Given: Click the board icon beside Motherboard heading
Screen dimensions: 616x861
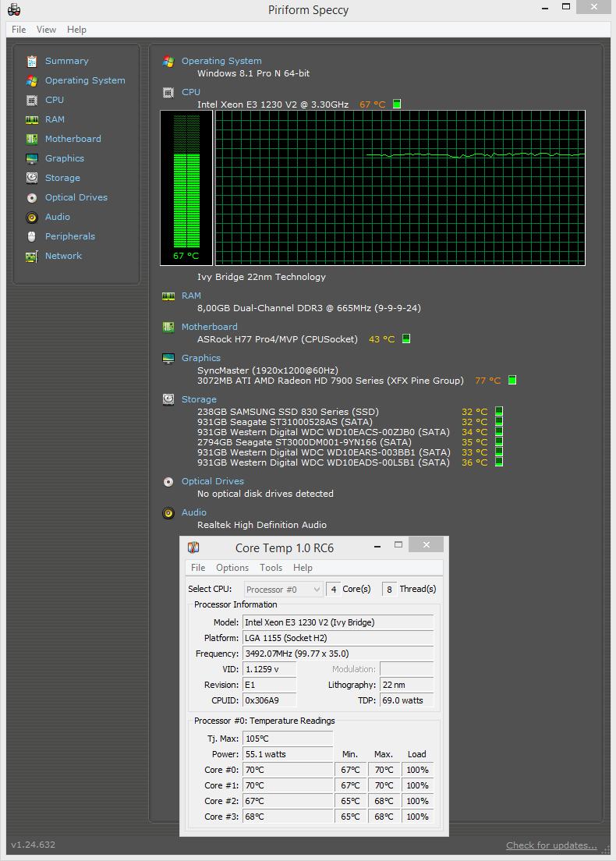Looking at the screenshot, I should click(168, 328).
